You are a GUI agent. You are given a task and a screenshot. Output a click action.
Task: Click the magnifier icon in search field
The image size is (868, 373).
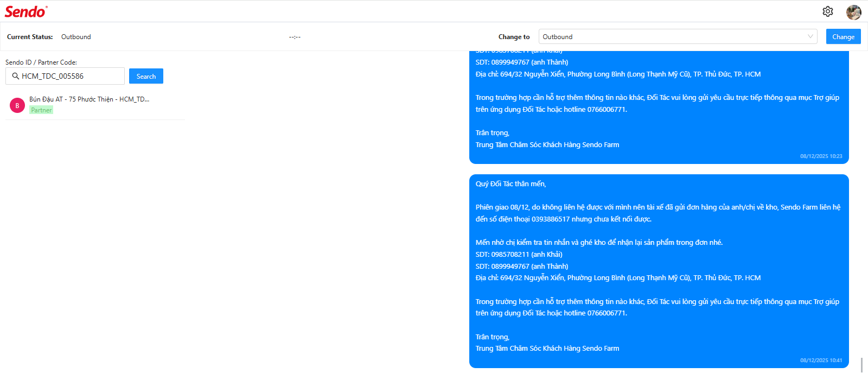coord(16,76)
